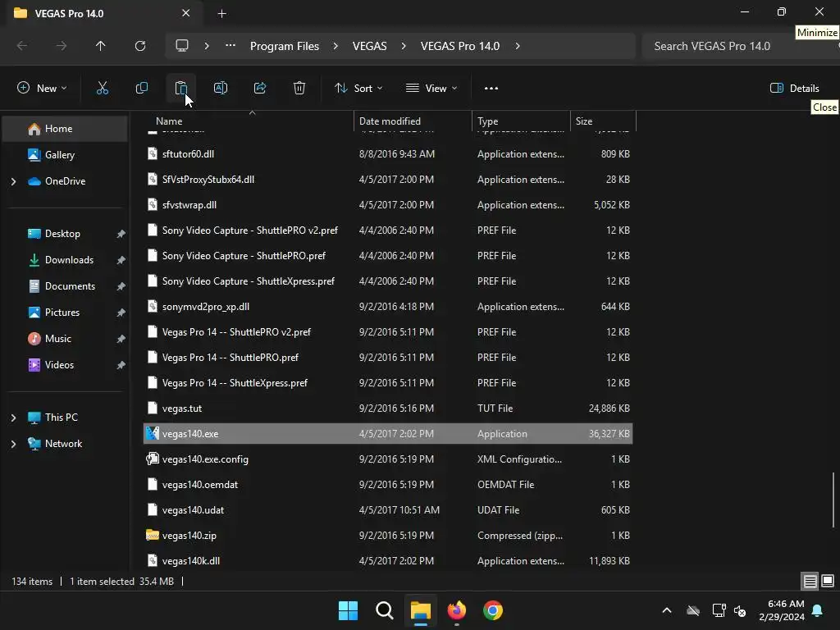This screenshot has height=630, width=840.
Task: Select Home in navigation pane
Action: click(x=65, y=129)
